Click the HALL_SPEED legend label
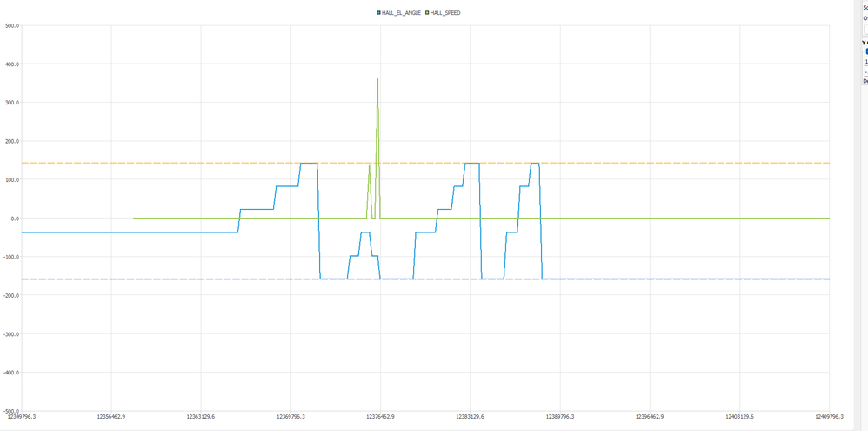868x431 pixels. pos(444,13)
